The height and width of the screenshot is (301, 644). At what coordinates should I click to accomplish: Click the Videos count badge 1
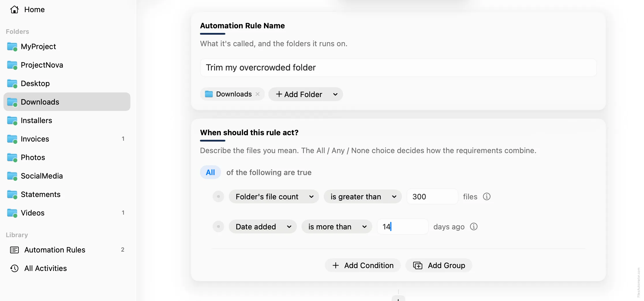tap(123, 213)
